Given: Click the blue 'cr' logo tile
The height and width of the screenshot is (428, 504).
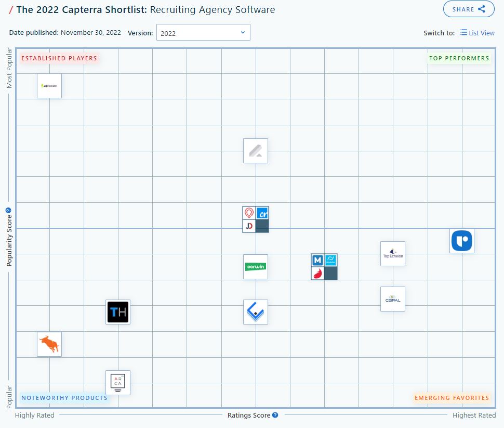Looking at the screenshot, I should tap(262, 213).
